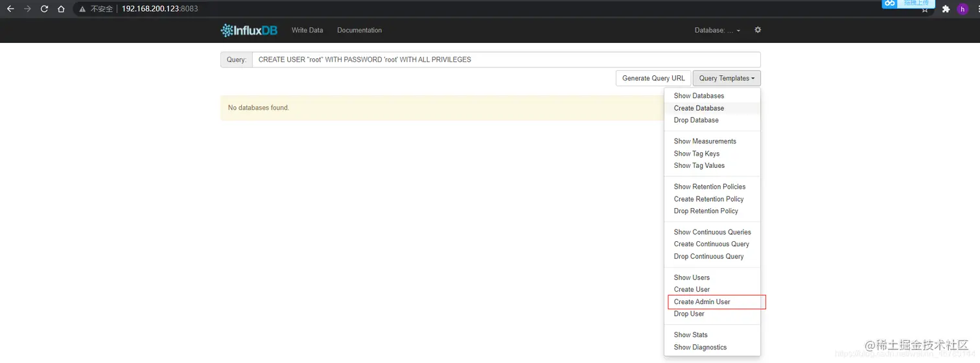The image size is (980, 363).
Task: Select Show Users template
Action: click(712, 277)
